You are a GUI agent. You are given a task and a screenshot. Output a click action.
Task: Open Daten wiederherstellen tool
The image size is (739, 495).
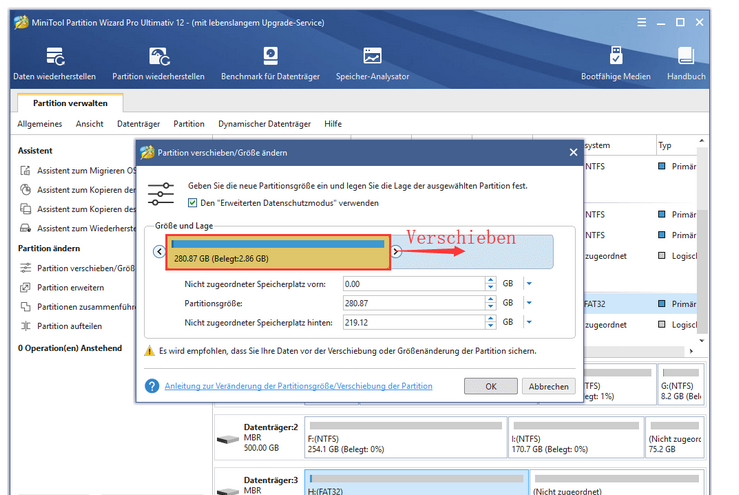[x=54, y=63]
